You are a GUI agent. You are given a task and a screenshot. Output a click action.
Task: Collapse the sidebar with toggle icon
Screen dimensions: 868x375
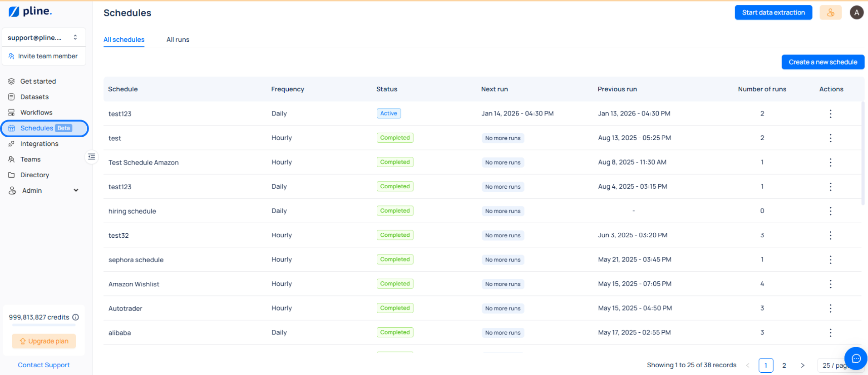click(92, 157)
